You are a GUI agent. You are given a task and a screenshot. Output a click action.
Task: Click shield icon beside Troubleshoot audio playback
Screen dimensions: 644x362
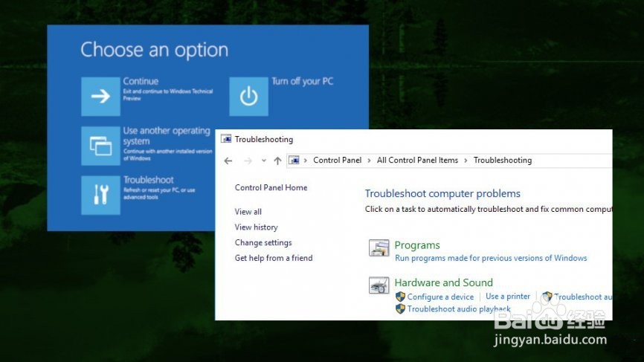pos(400,308)
